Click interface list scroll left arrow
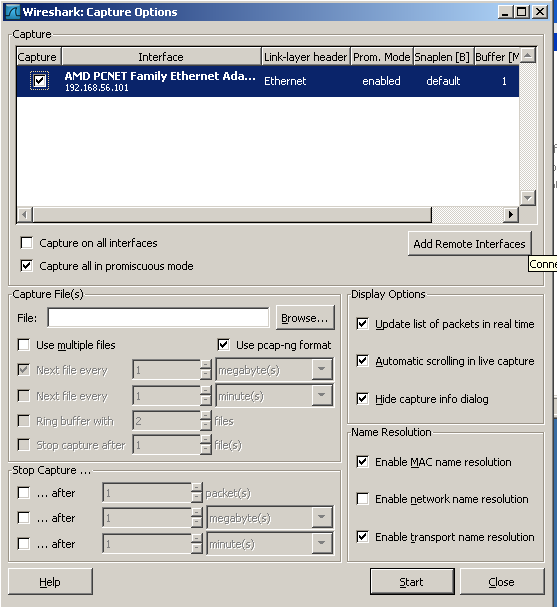Viewport: 557px width, 607px height. 25,214
